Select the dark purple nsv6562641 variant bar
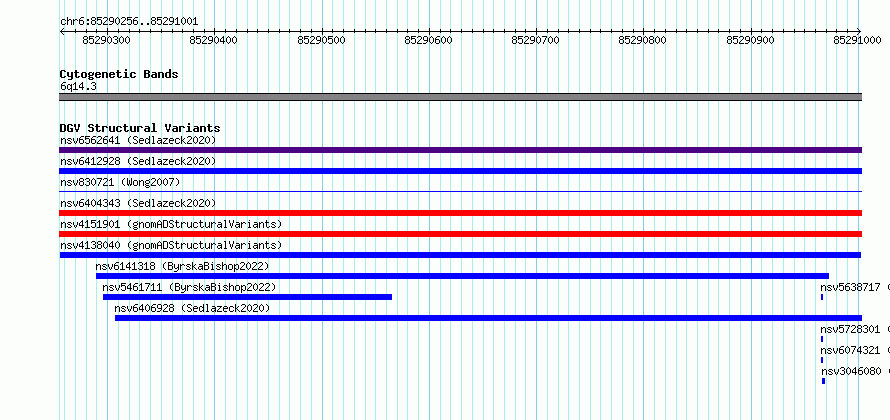The image size is (890, 420). (460, 150)
